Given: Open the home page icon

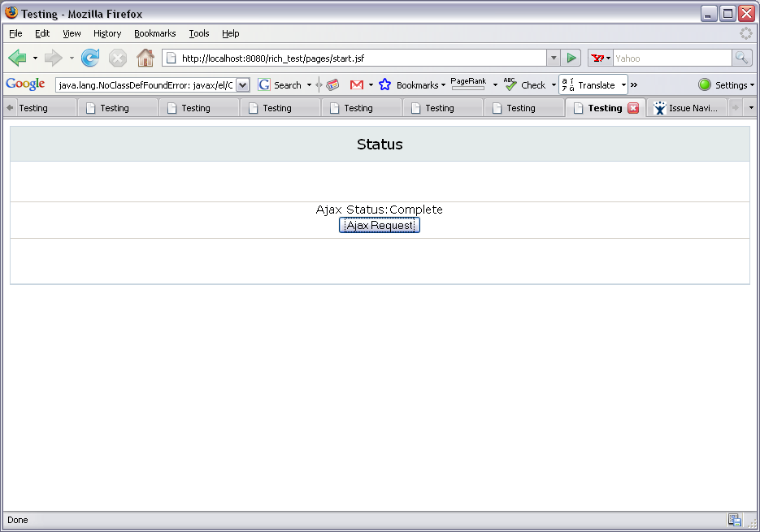Looking at the screenshot, I should click(145, 58).
